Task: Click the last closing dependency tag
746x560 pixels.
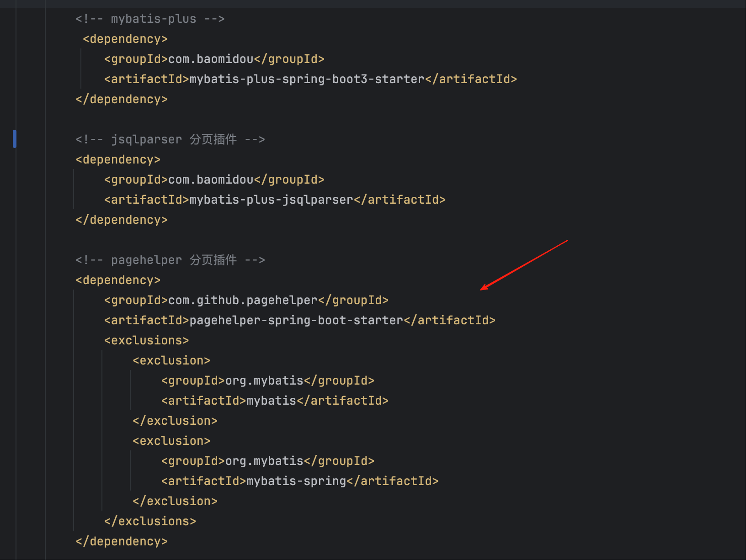Action: tap(122, 542)
